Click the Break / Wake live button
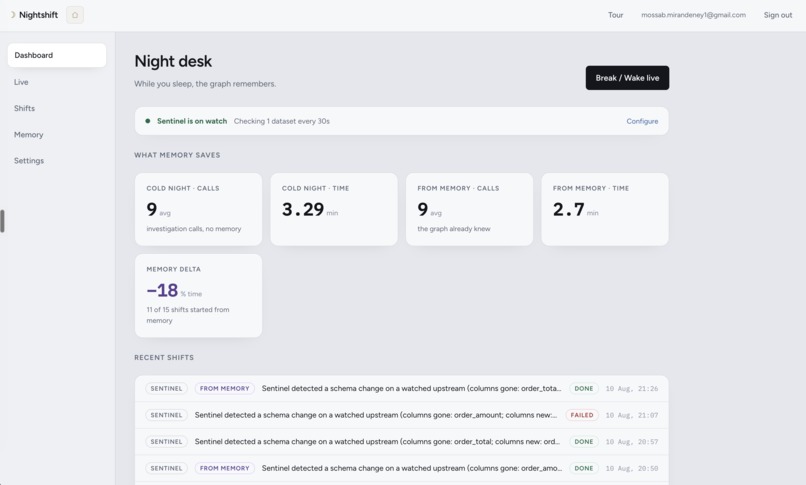Image resolution: width=806 pixels, height=485 pixels. tap(627, 78)
